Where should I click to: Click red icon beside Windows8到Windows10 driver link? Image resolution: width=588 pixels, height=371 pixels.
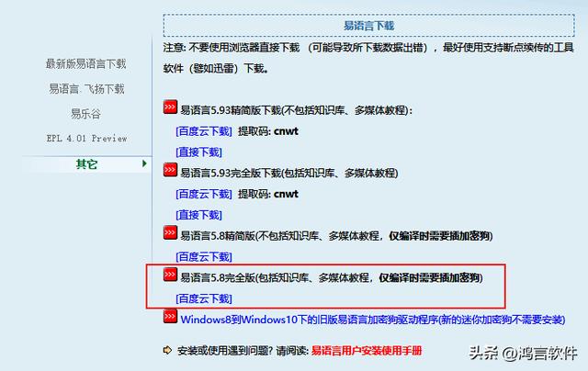click(169, 319)
